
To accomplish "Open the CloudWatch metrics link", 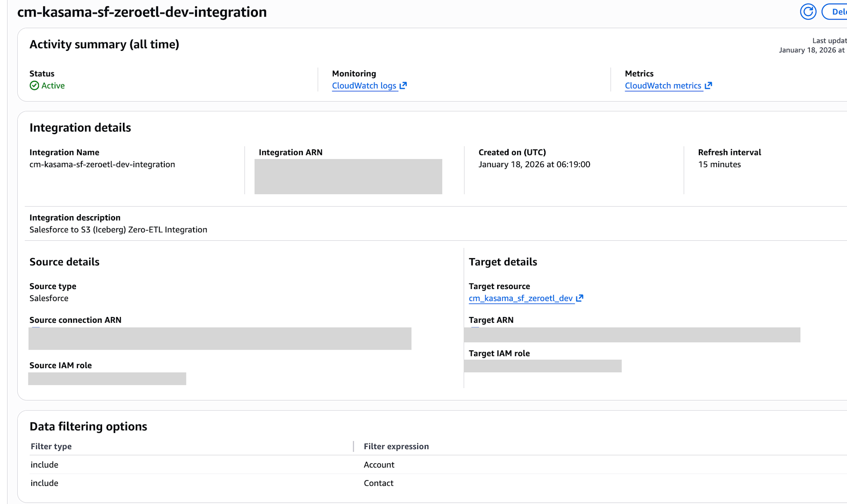I will tap(663, 85).
